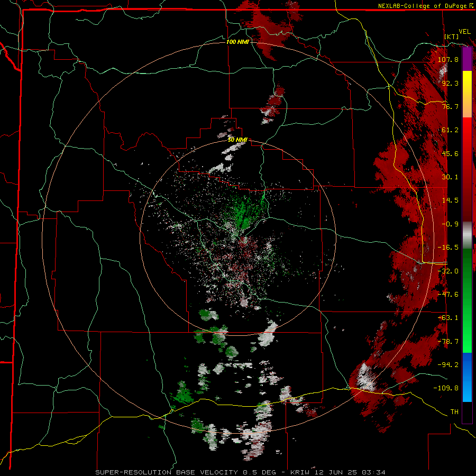Click the 100 NMI range ring label
Screen dimensions: 476x476
point(237,42)
